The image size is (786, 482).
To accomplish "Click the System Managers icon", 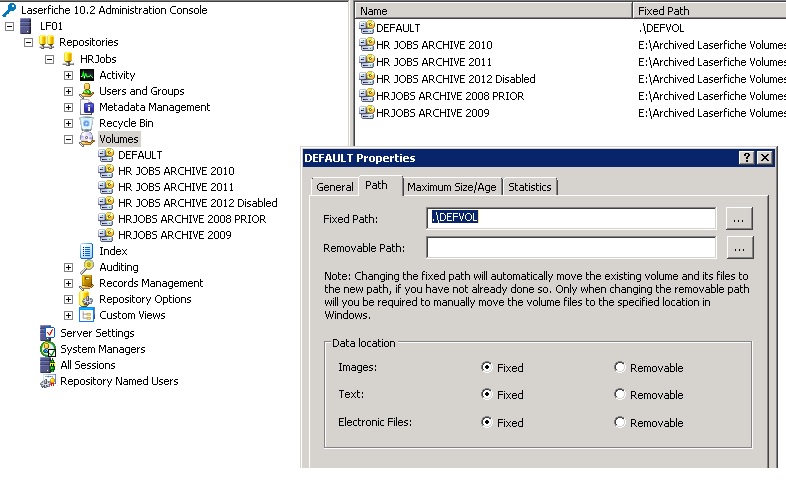I will point(48,349).
